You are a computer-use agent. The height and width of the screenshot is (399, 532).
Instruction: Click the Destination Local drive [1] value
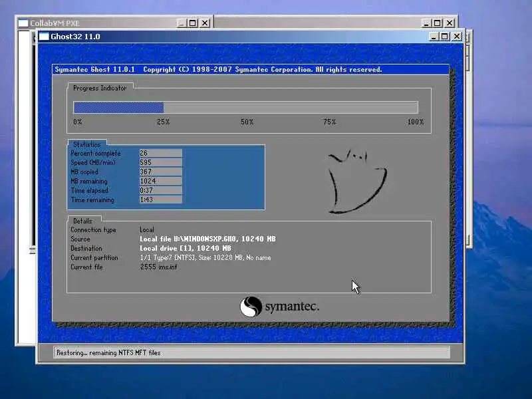186,248
